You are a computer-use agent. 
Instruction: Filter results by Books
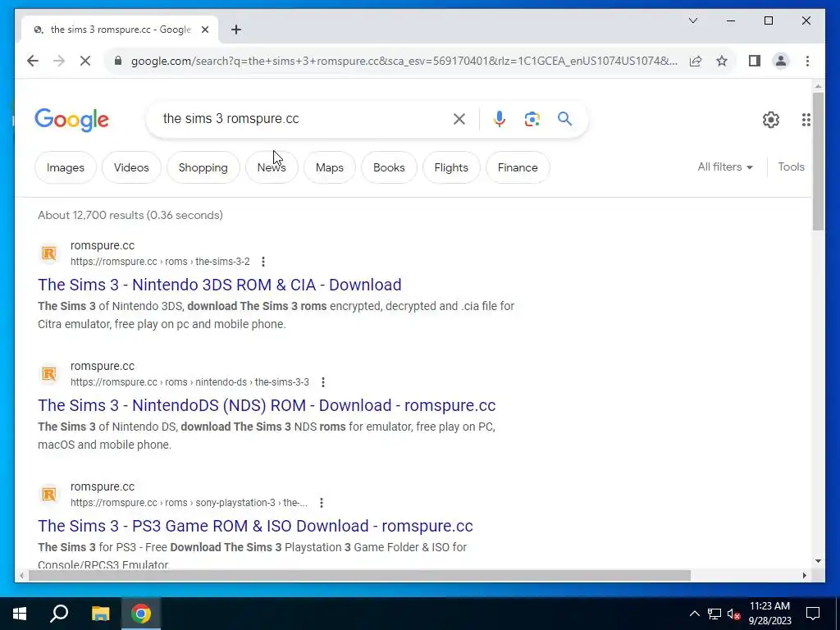(389, 167)
